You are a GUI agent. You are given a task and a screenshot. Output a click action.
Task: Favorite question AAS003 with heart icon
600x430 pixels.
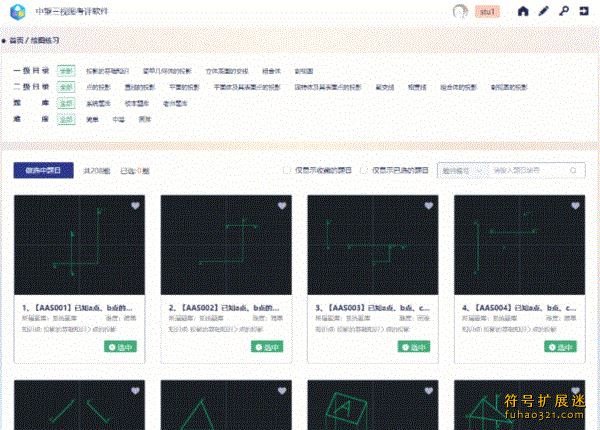(429, 206)
